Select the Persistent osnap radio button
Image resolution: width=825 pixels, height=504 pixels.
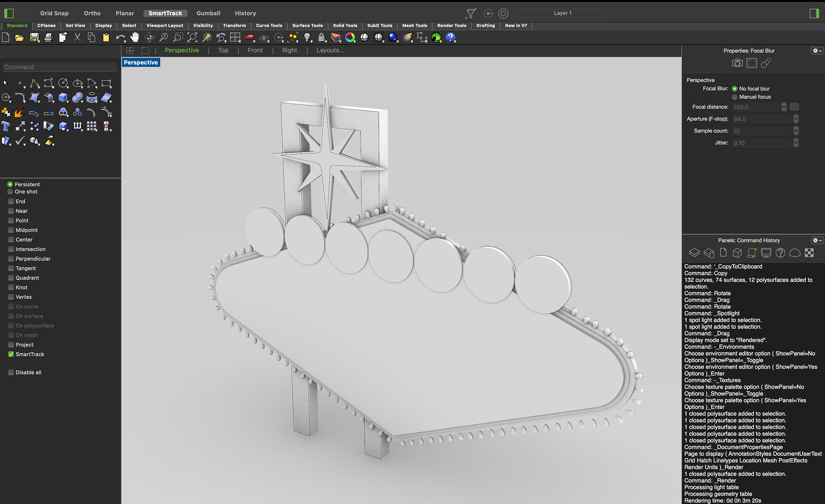[10, 184]
